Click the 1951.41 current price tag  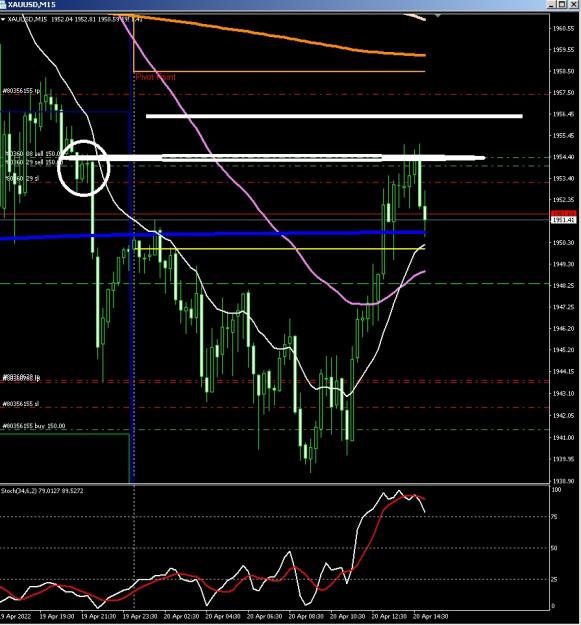563,220
